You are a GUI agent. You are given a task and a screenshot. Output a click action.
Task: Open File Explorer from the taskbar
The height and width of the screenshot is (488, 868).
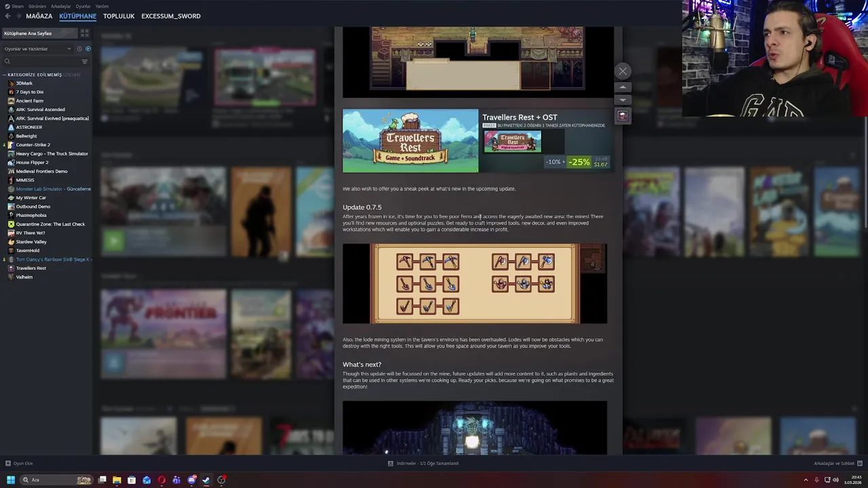[x=117, y=480]
